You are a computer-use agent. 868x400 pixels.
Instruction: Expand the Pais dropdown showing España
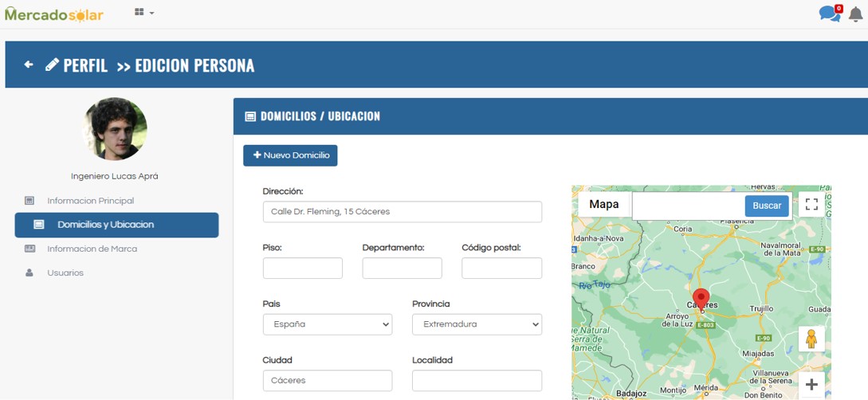pos(327,324)
